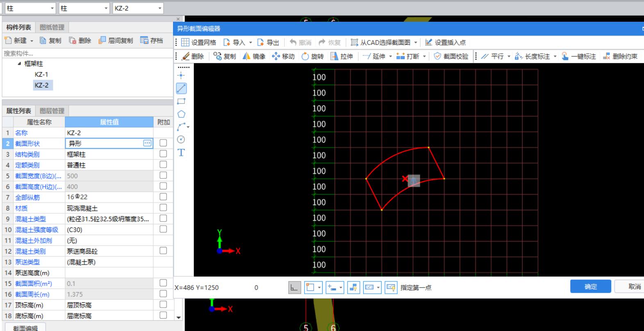The image size is (644, 331).
Task: Select the arc drawing tool
Action: [181, 127]
